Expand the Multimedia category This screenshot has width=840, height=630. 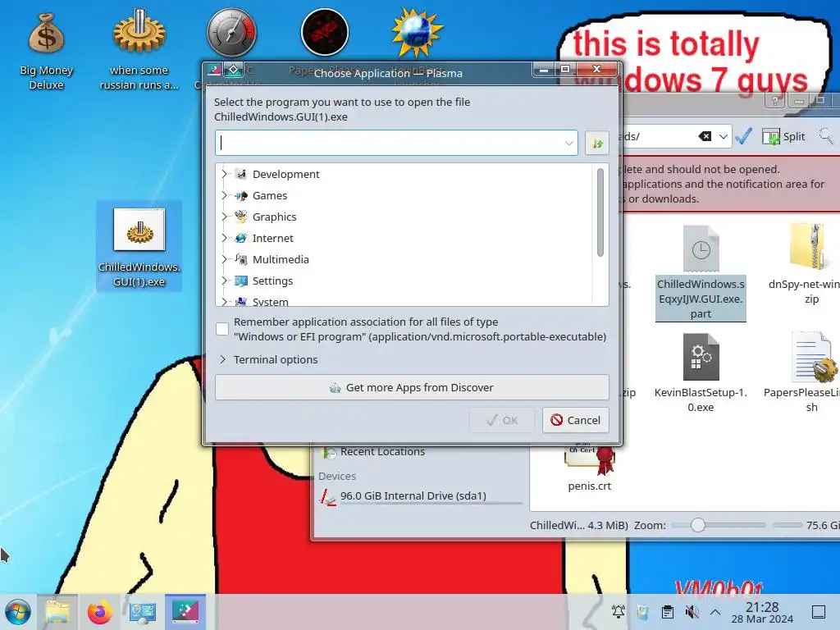click(225, 259)
